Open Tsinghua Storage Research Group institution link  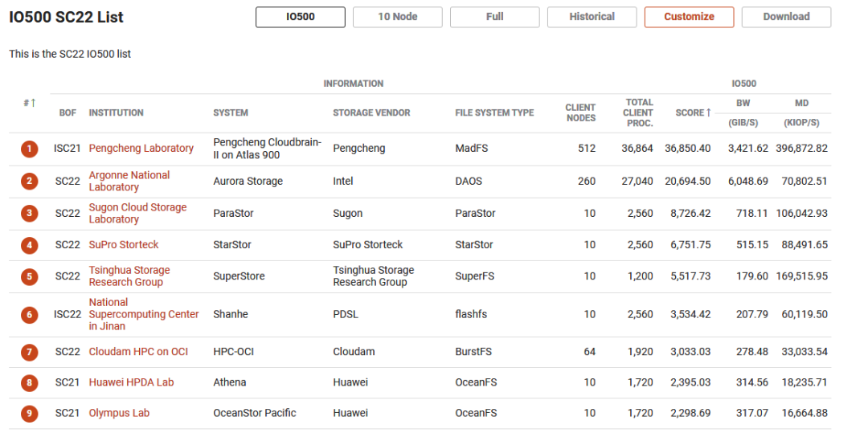[x=129, y=276]
